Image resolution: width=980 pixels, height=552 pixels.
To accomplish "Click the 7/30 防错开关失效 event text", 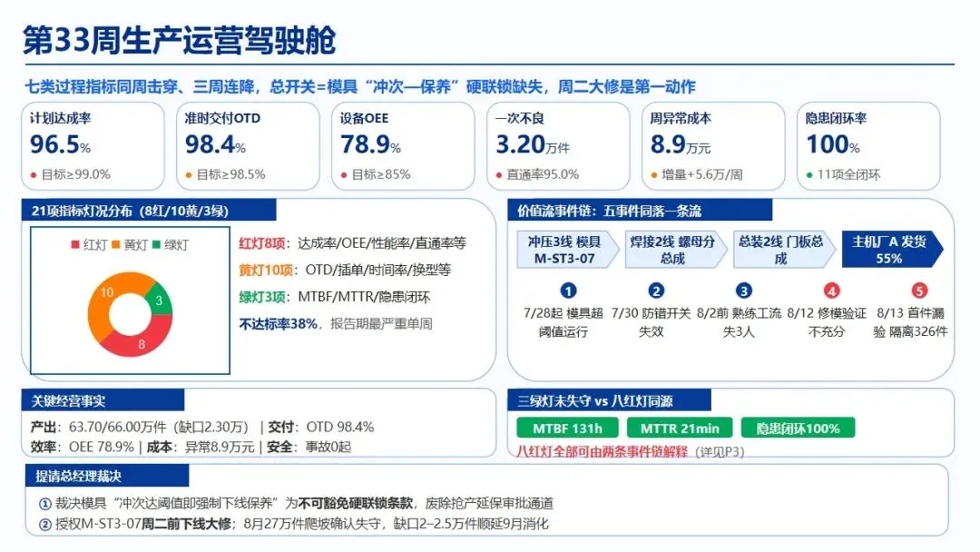I will coord(652,322).
